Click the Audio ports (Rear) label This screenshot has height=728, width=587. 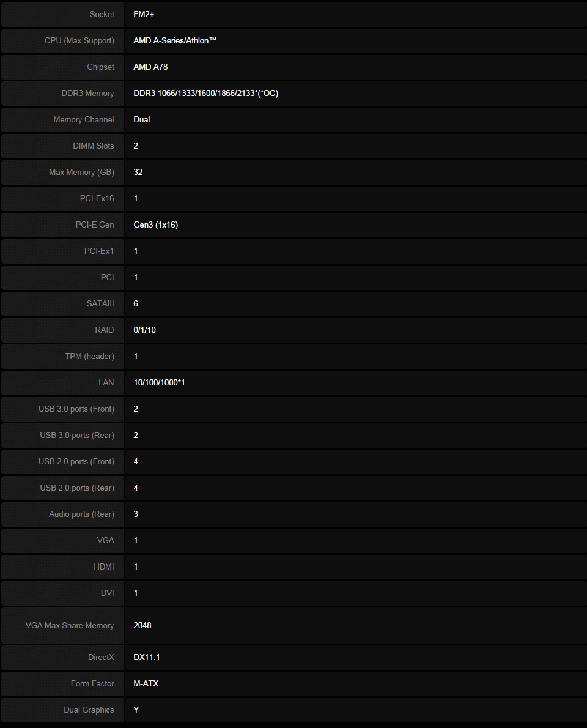[x=81, y=514]
